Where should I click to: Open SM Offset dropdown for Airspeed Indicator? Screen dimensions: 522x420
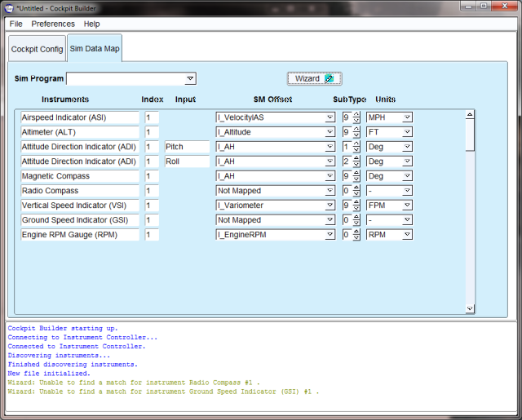pyautogui.click(x=330, y=117)
